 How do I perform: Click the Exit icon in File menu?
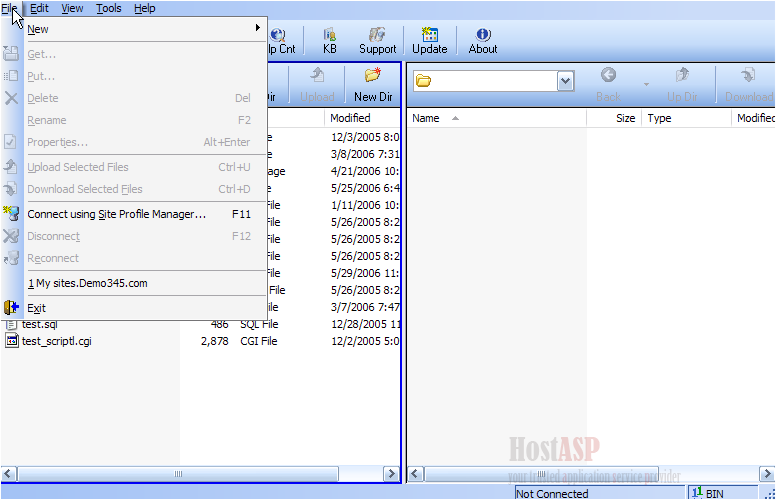[12, 308]
